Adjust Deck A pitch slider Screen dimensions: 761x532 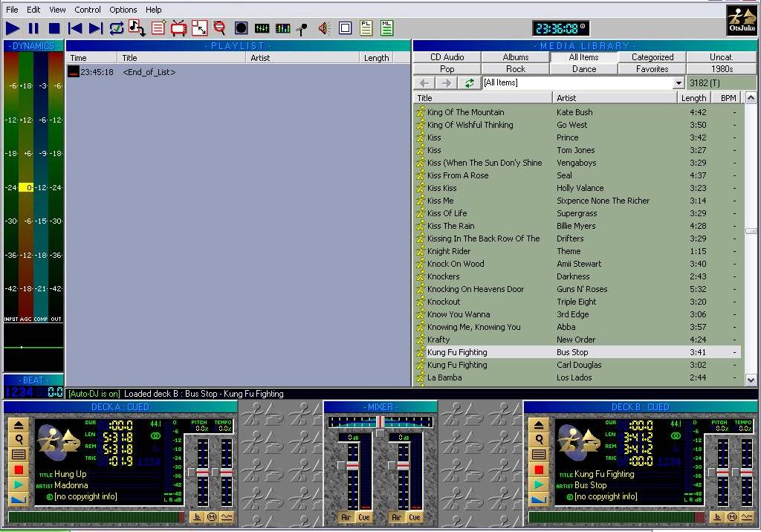[202, 472]
